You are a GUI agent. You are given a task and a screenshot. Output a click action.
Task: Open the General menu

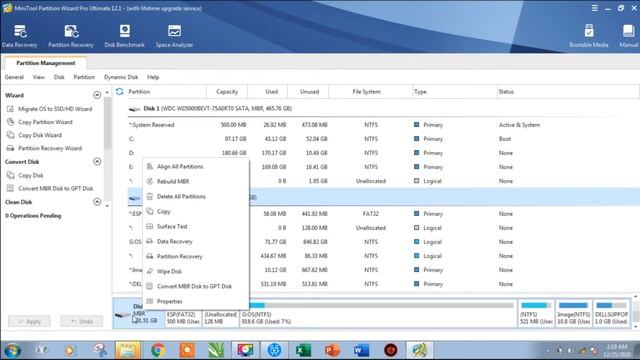pos(14,77)
